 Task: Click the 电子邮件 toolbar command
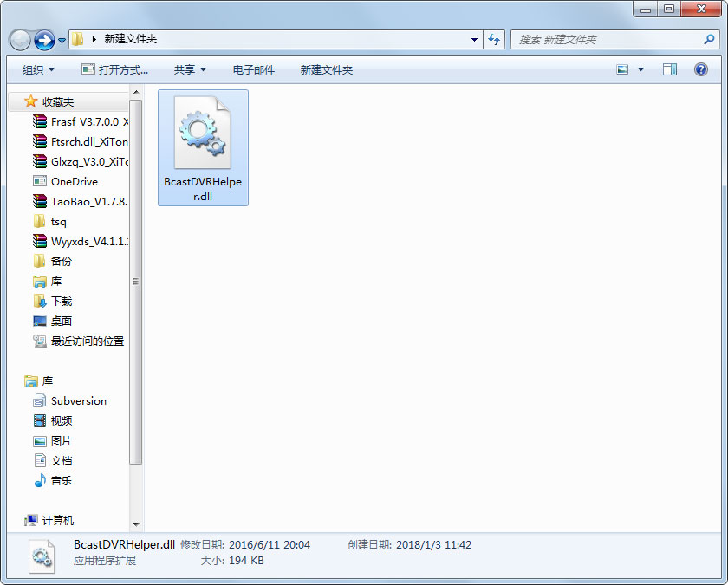253,69
